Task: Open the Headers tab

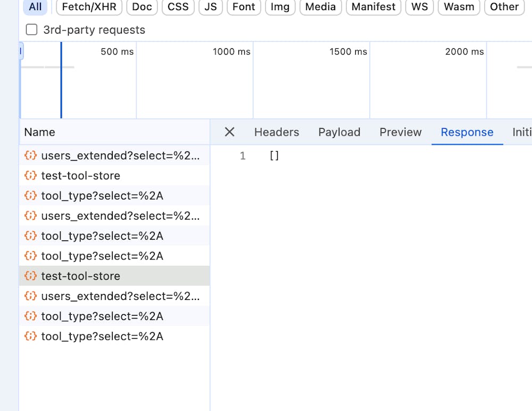Action: click(x=277, y=132)
